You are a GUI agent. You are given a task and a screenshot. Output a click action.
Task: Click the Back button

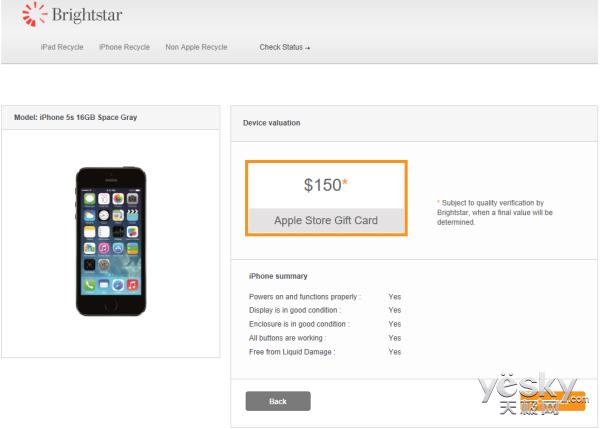tap(278, 401)
